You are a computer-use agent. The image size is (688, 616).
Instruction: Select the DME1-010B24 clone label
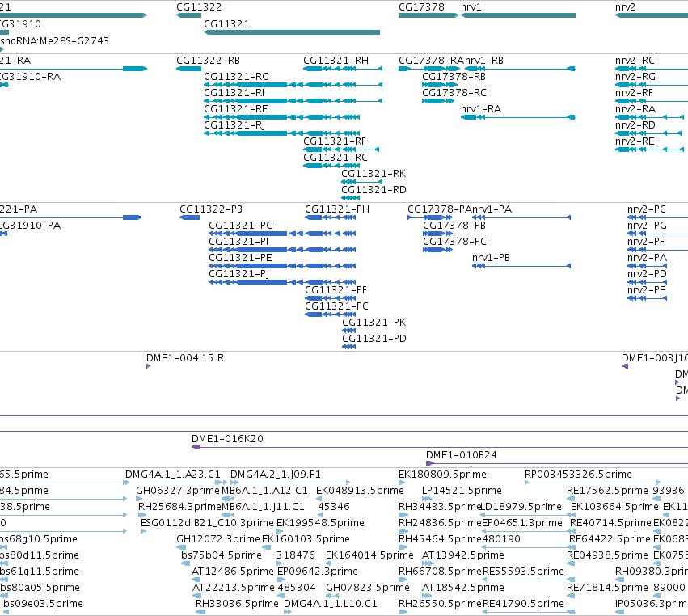(x=462, y=455)
